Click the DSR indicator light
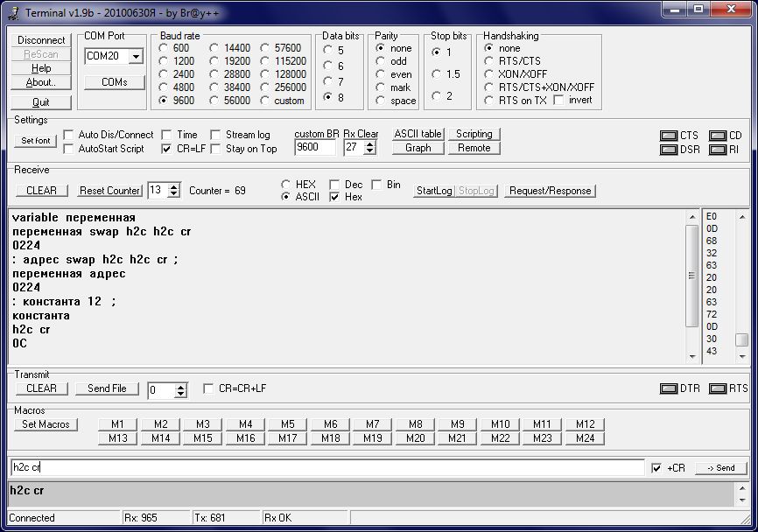 (x=669, y=150)
